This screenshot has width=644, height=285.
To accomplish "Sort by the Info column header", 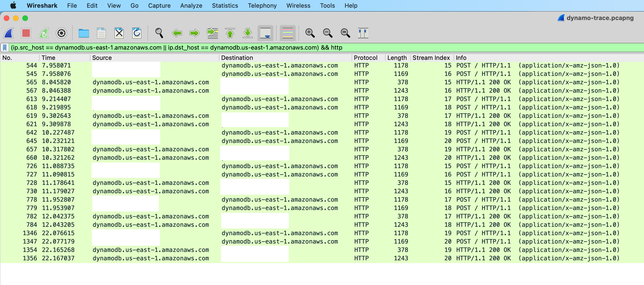I will tap(549, 58).
